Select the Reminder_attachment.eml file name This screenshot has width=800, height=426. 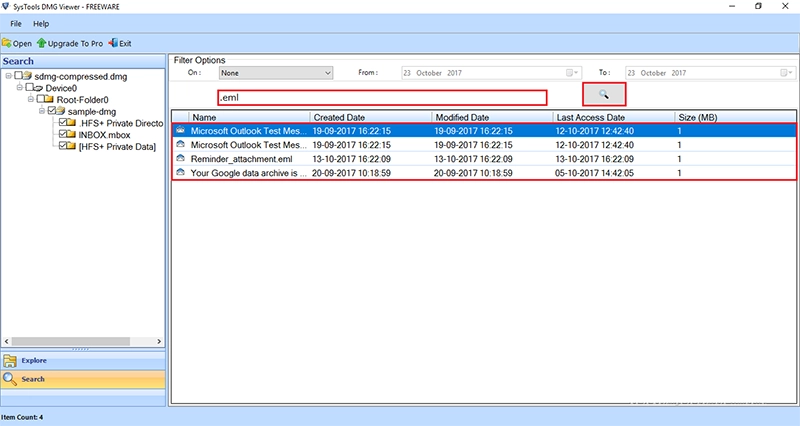[241, 159]
